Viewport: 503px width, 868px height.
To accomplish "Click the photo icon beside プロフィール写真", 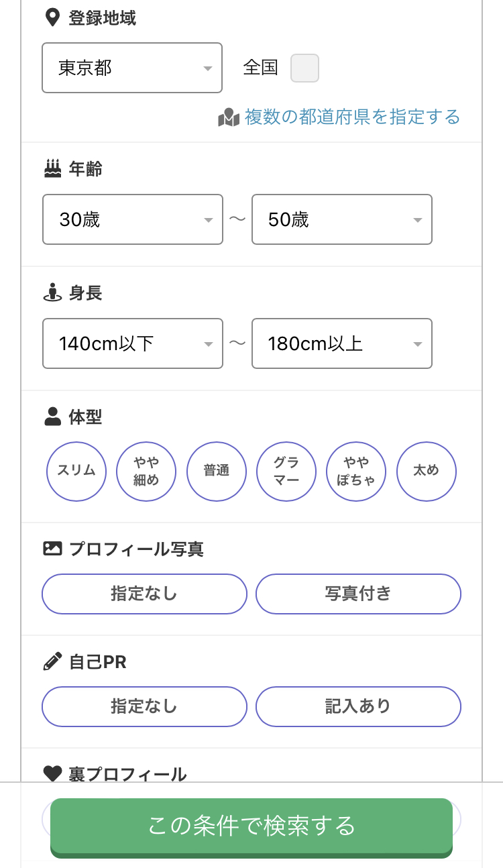I will 52,549.
